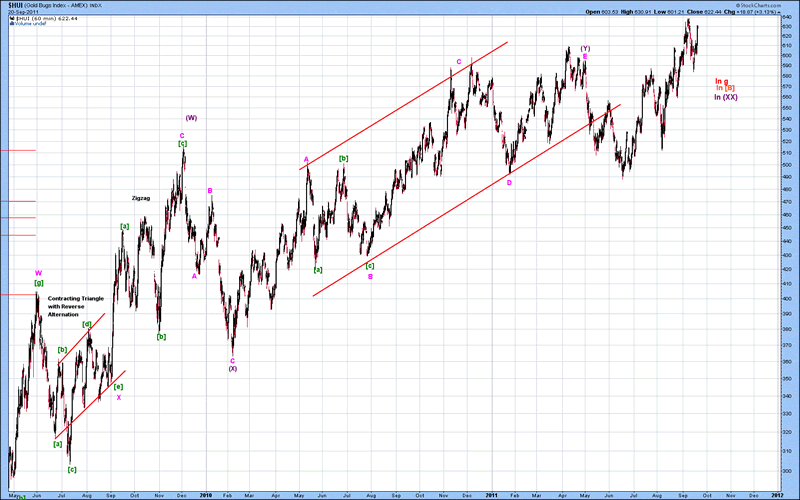
Task: Click the purple 'In (XX)' annotation
Action: (x=726, y=97)
